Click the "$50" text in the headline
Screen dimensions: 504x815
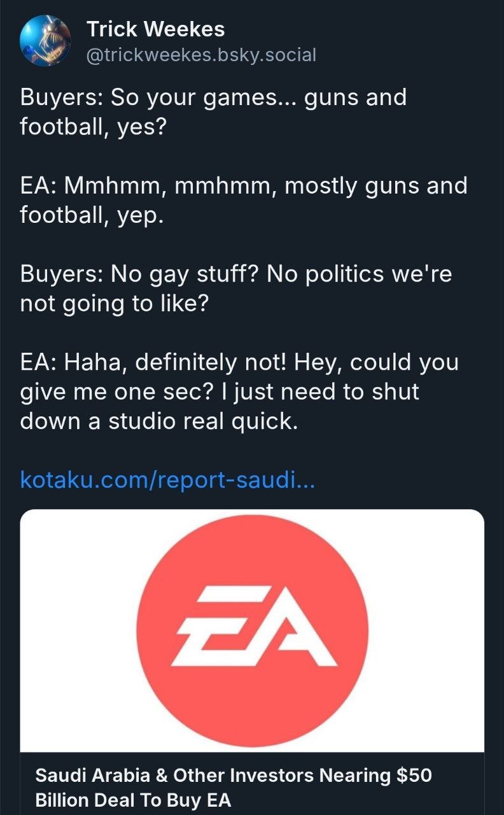coord(414,776)
